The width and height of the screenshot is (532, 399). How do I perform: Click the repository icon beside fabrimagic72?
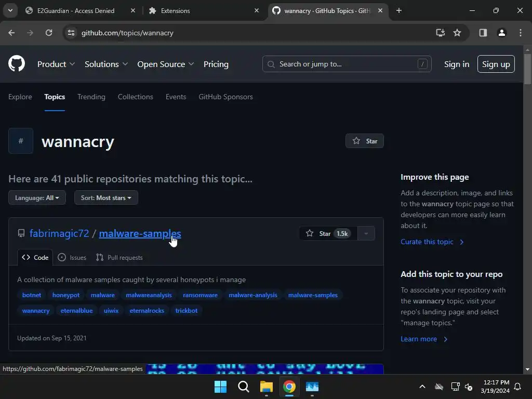click(21, 233)
